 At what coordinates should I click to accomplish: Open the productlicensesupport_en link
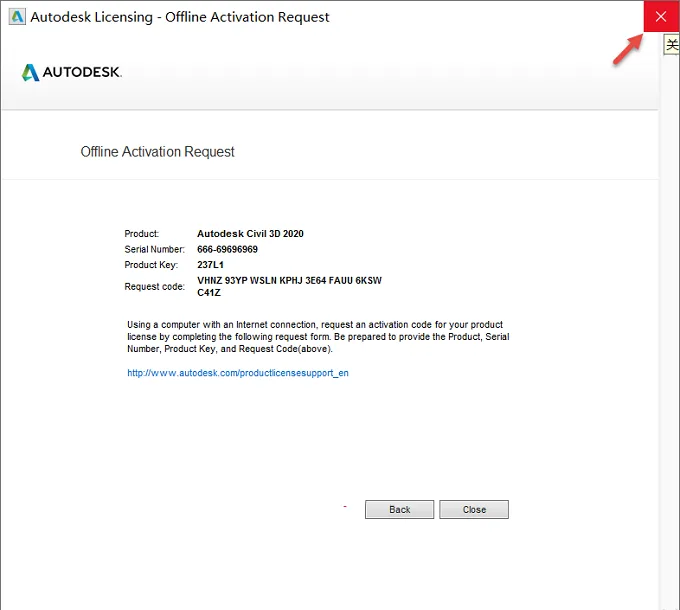point(238,373)
